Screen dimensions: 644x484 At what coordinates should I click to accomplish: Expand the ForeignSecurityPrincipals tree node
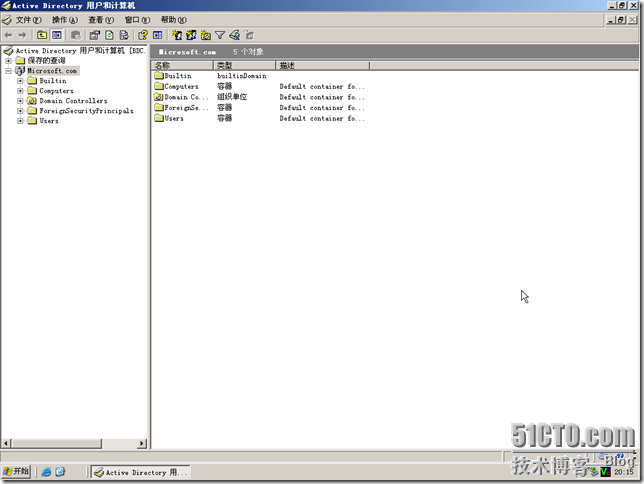pyautogui.click(x=20, y=111)
